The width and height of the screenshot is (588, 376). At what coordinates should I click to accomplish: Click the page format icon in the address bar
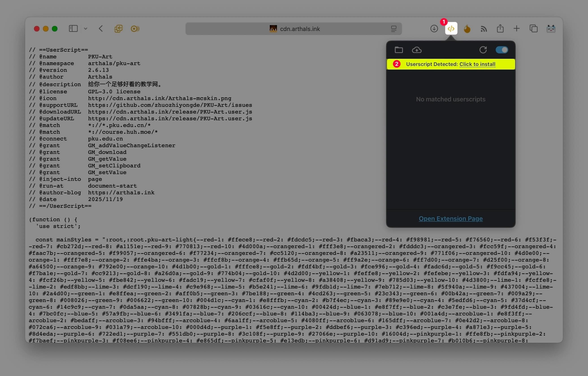coord(394,29)
